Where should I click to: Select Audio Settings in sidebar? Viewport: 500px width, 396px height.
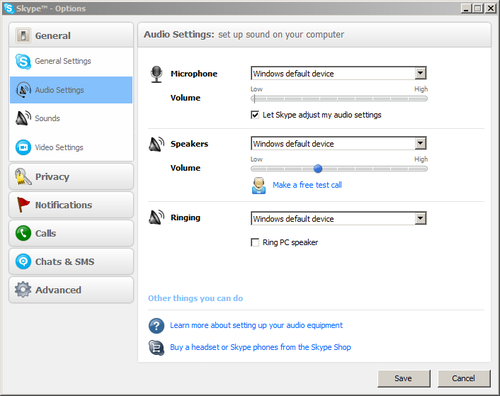click(x=71, y=90)
